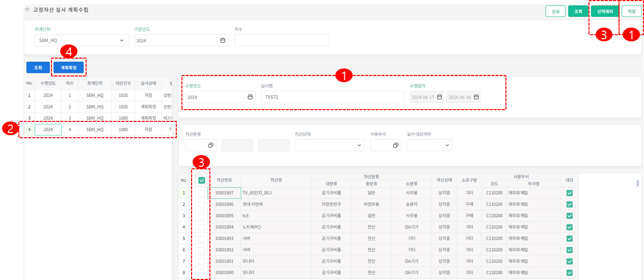Click the asset grid vertical scrollbar
This screenshot has width=644, height=280.
click(x=637, y=184)
